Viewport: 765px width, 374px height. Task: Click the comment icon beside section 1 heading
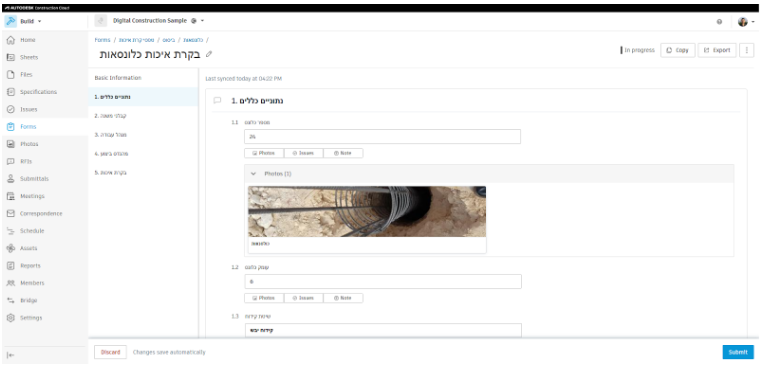(217, 101)
